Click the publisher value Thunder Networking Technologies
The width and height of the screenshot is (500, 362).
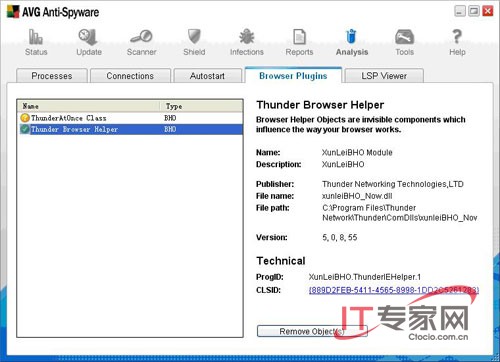pyautogui.click(x=393, y=184)
